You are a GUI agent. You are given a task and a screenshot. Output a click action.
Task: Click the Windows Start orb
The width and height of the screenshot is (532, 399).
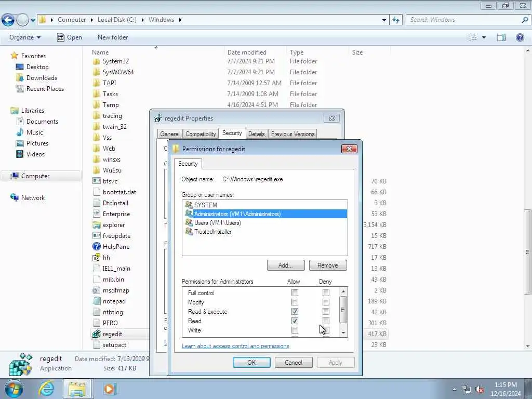tap(14, 389)
